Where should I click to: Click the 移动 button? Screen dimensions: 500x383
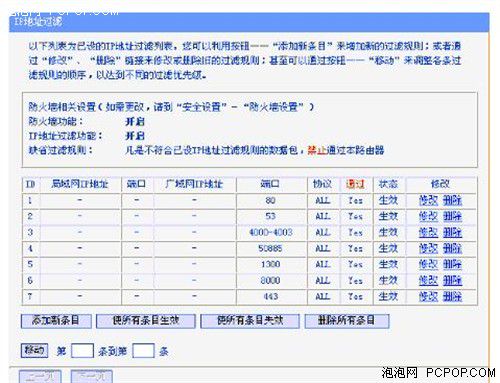pos(34,351)
